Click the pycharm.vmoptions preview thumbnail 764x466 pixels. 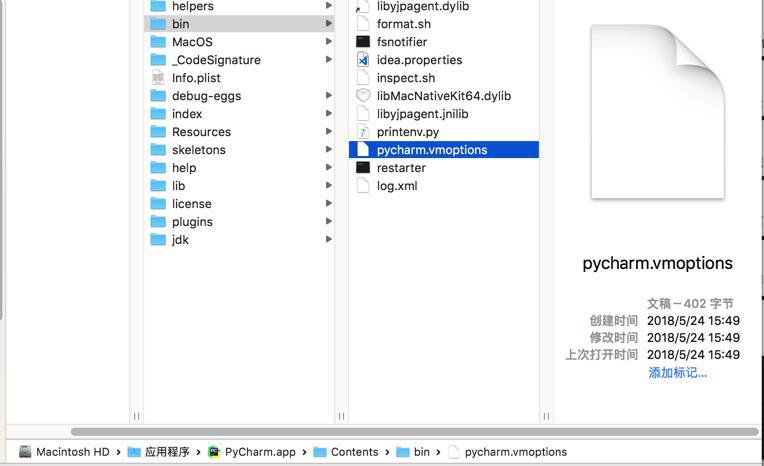[658, 112]
